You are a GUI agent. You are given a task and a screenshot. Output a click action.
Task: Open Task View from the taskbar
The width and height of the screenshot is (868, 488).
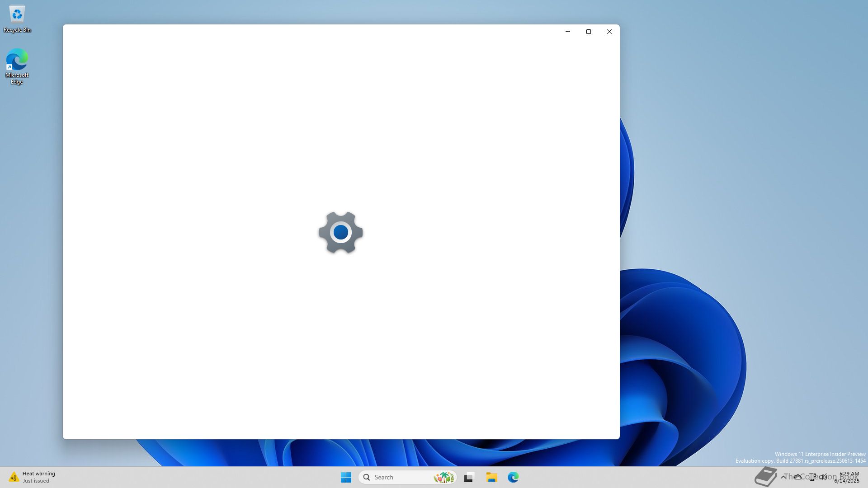click(x=469, y=477)
